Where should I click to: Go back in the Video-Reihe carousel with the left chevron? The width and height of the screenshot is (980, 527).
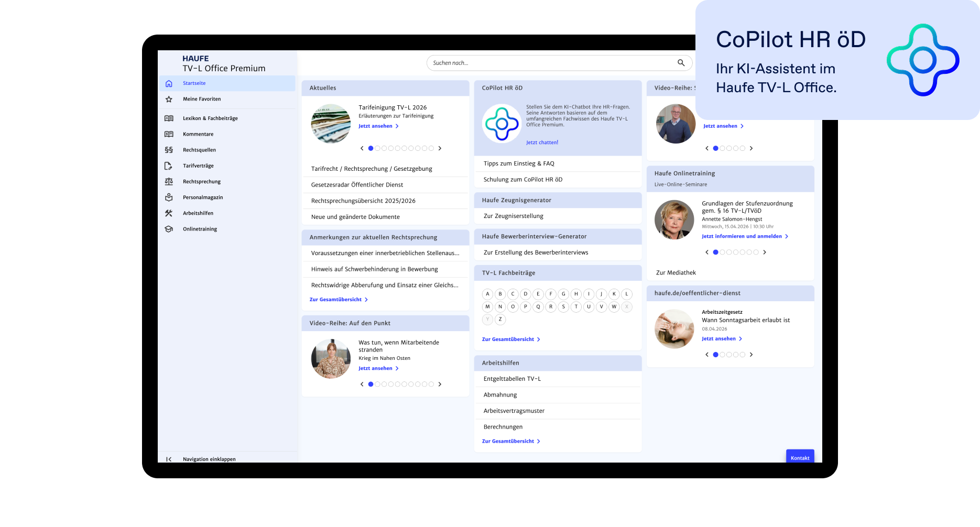coord(362,384)
